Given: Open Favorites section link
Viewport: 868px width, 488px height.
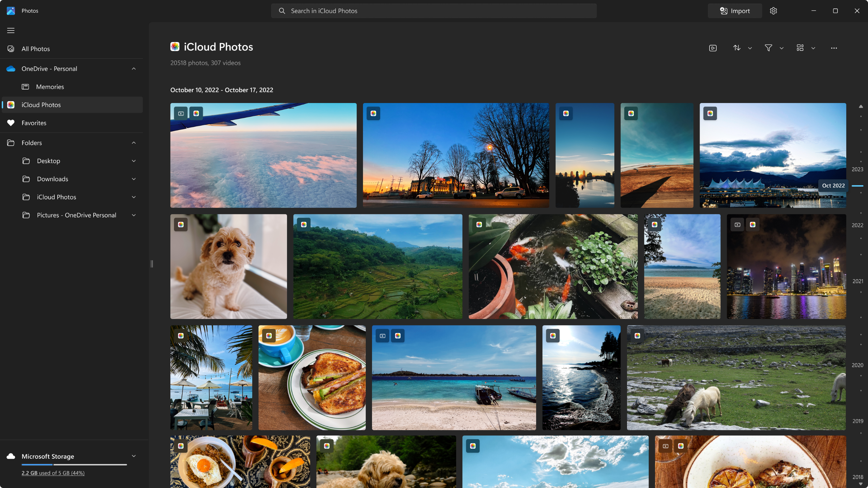Looking at the screenshot, I should click(71, 123).
